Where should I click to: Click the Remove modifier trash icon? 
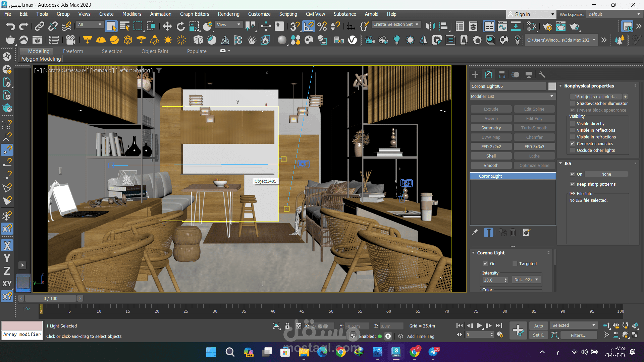[x=513, y=232]
